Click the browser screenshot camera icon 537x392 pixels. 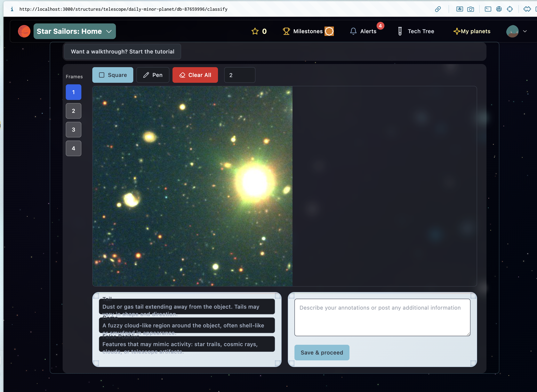coord(470,9)
